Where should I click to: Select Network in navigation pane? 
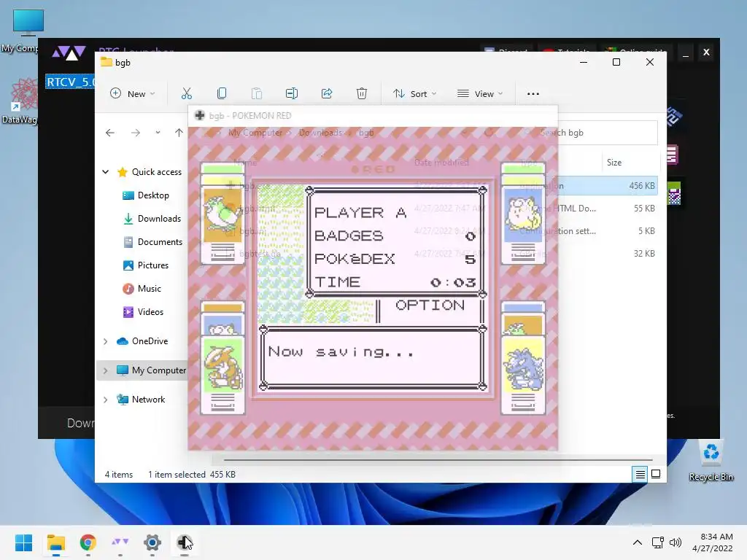point(141,400)
